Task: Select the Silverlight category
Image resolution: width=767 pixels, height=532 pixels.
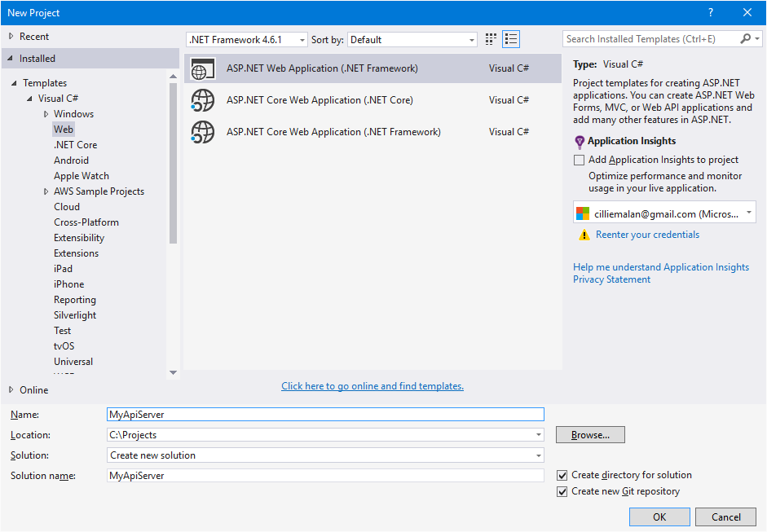Action: click(75, 315)
